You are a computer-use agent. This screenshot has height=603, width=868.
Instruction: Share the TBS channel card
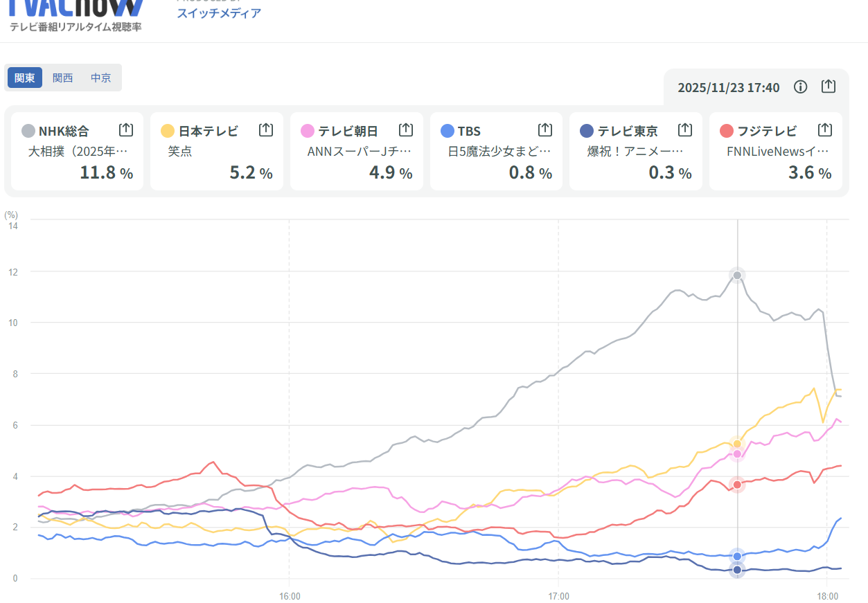pos(545,129)
